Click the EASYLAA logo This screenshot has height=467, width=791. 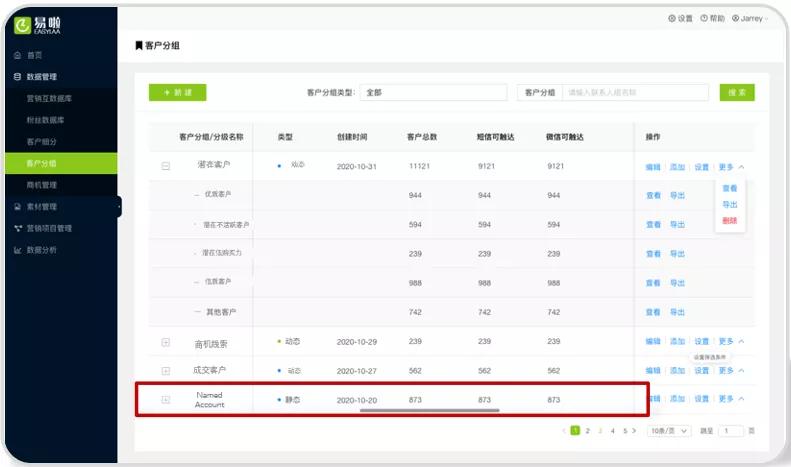(37, 25)
